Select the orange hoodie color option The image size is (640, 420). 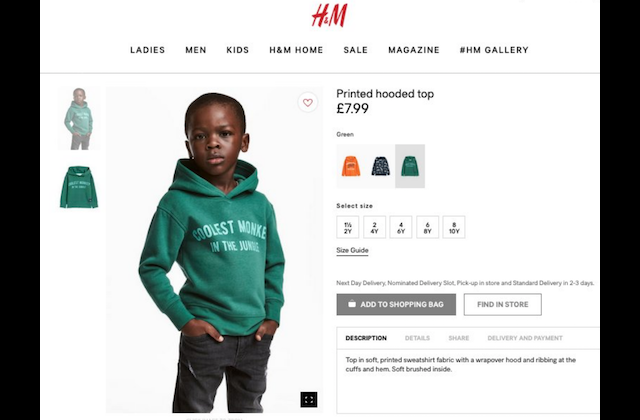point(351,166)
